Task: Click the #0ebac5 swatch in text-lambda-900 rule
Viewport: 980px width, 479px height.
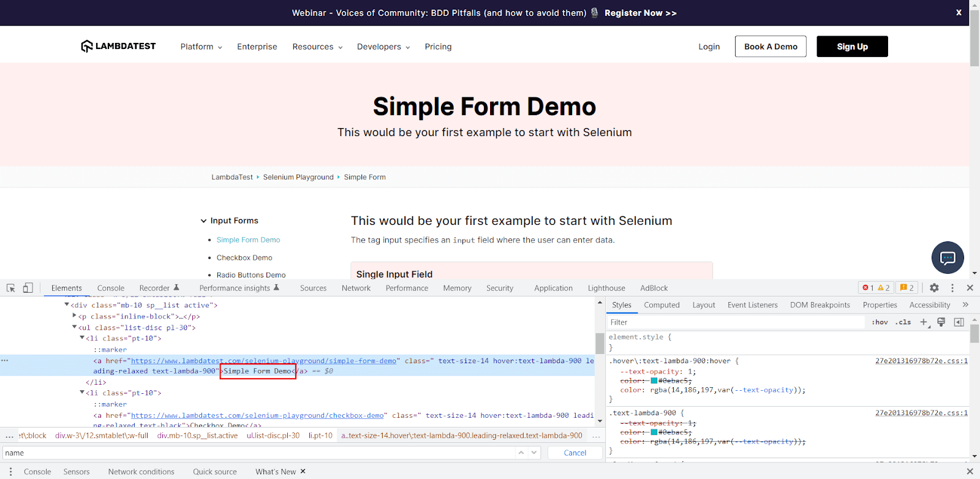Action: [654, 432]
